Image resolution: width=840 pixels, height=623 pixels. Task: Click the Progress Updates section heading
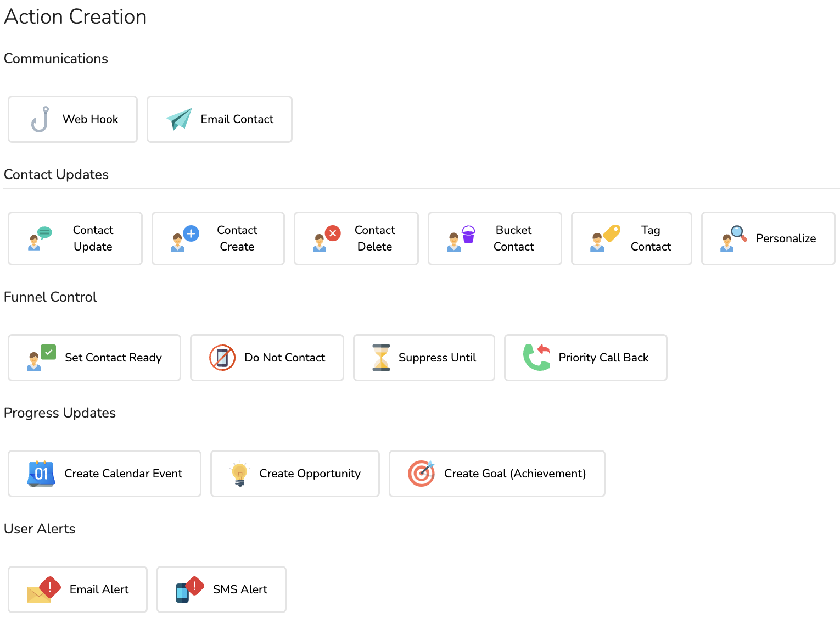click(x=60, y=413)
